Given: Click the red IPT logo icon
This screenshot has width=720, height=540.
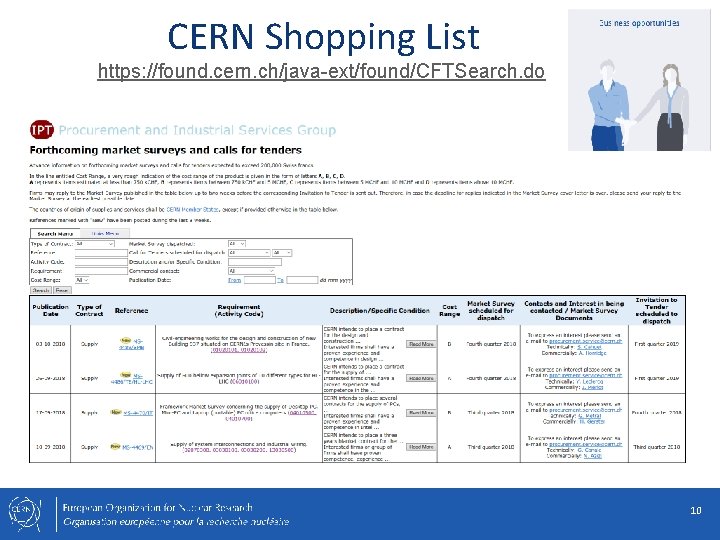Looking at the screenshot, I should click(42, 130).
